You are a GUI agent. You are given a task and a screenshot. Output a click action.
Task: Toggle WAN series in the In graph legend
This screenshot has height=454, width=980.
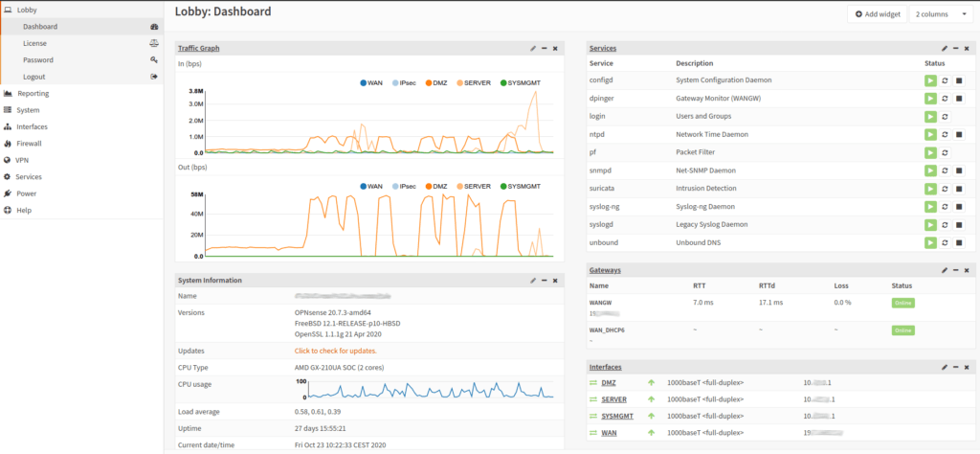371,82
